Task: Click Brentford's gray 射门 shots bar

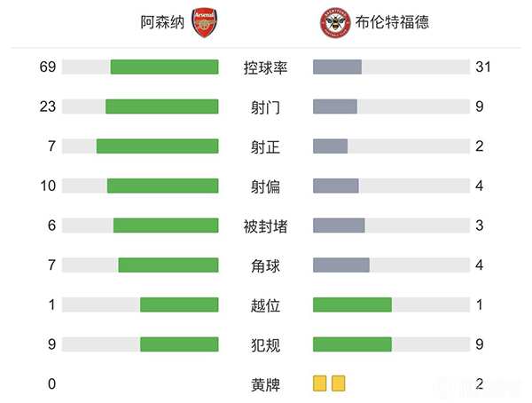Action: pos(335,107)
